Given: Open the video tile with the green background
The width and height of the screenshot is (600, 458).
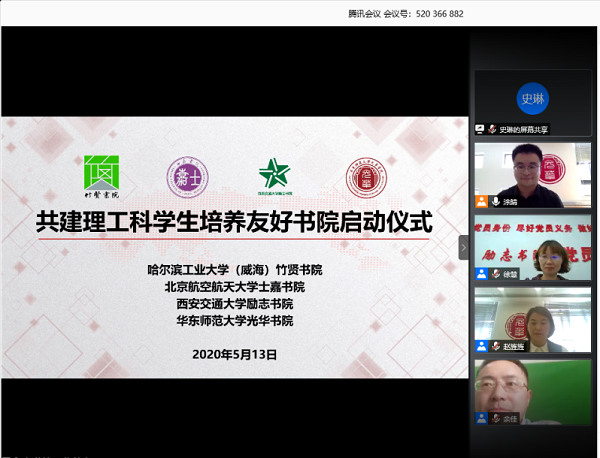Looking at the screenshot, I should click(533, 392).
